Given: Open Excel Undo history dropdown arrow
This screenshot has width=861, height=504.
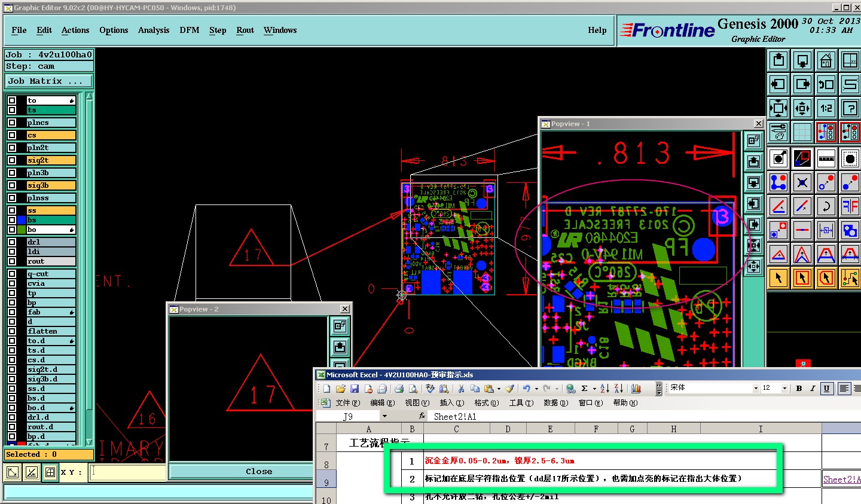Looking at the screenshot, I should pyautogui.click(x=536, y=389).
